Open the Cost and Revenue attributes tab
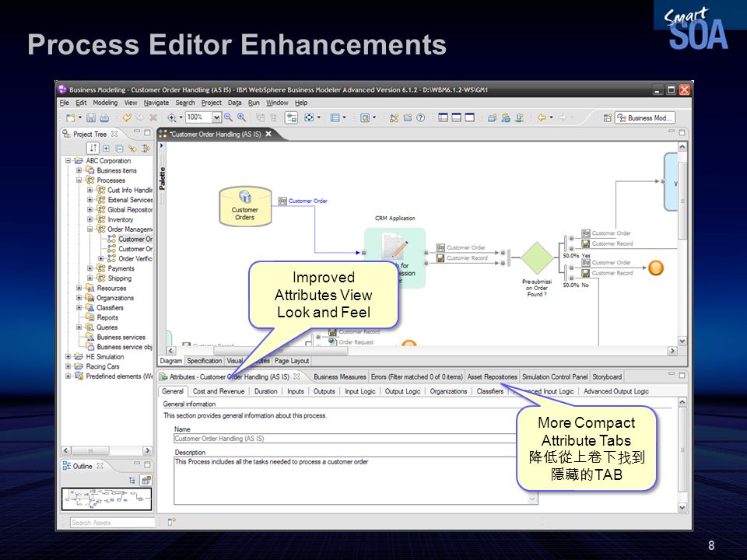 [219, 391]
